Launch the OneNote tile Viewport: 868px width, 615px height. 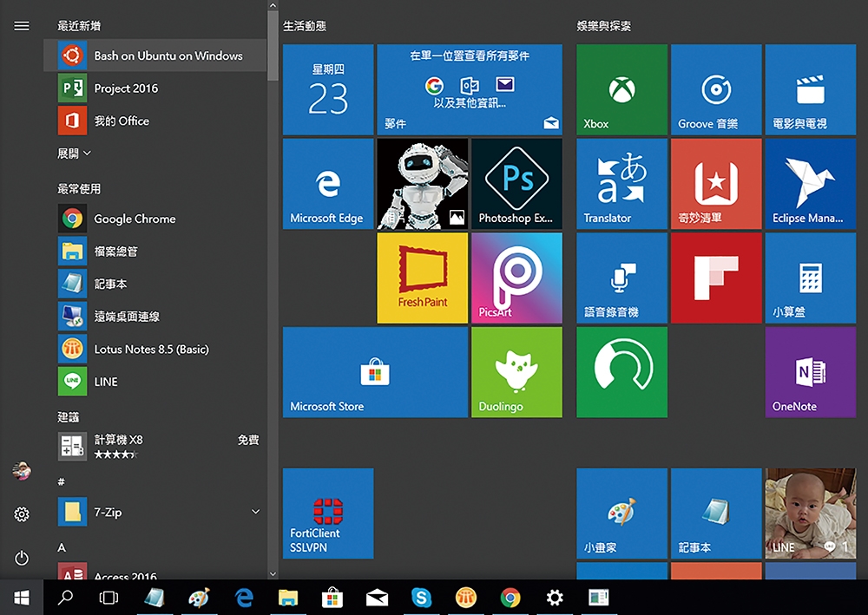811,371
